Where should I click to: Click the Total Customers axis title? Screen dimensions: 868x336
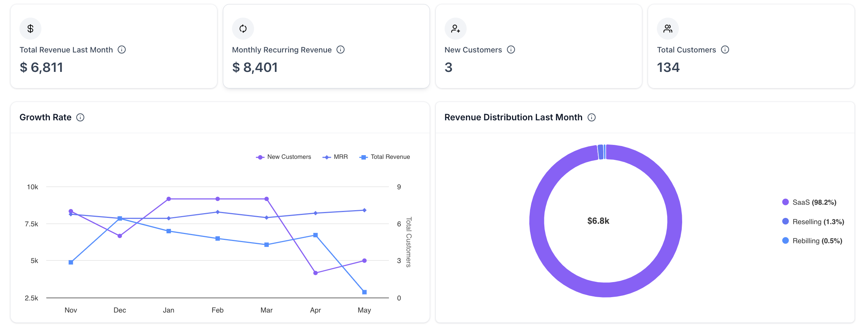point(409,242)
